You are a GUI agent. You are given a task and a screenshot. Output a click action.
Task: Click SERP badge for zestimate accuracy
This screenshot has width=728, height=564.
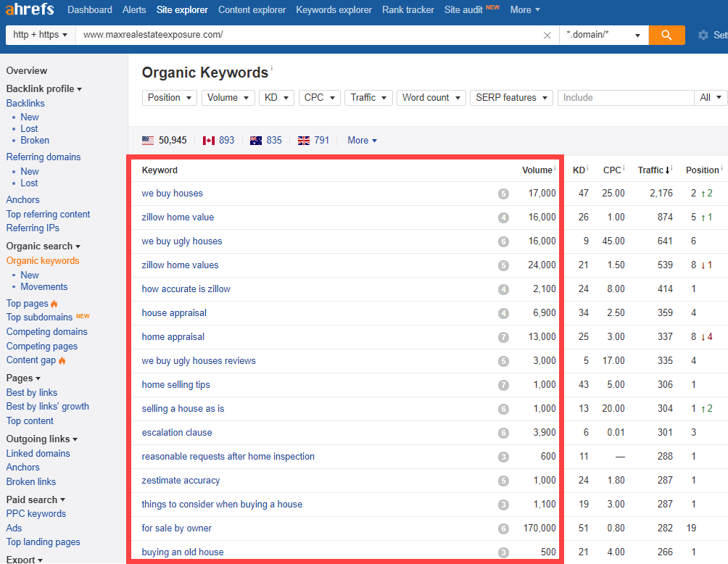click(503, 481)
